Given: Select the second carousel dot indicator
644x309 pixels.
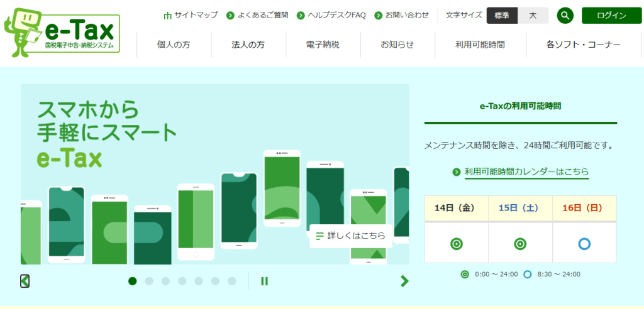Looking at the screenshot, I should coord(149,281).
